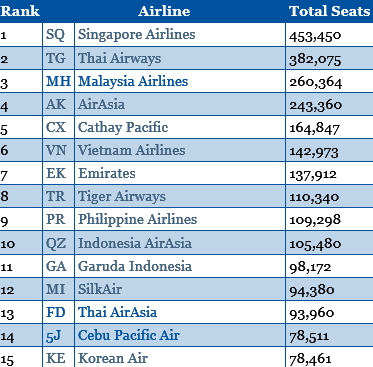373x367 pixels.
Task: Select the Philippine Airlines name cell
Action: point(180,219)
